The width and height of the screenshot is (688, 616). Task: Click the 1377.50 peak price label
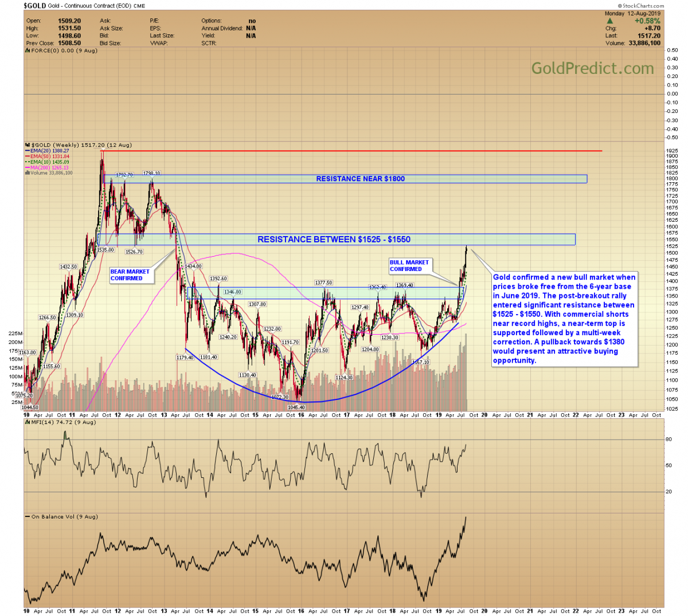[323, 283]
